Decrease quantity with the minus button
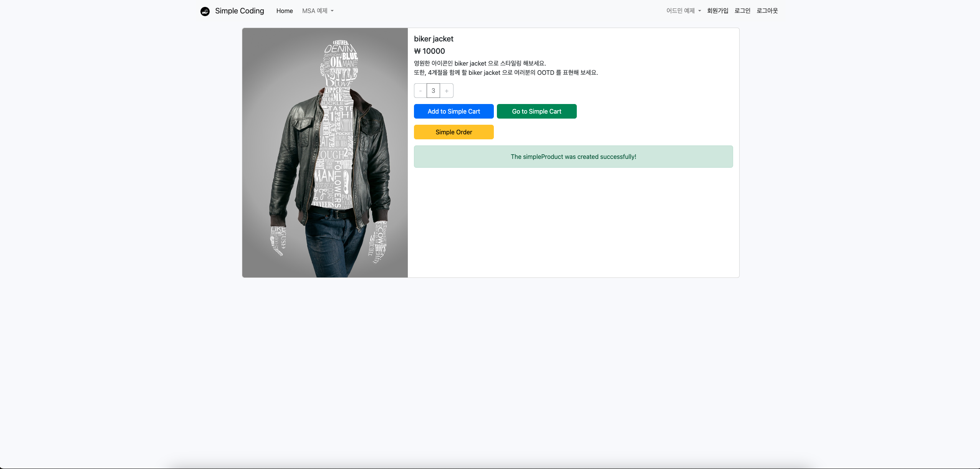Viewport: 980px width, 469px height. (x=420, y=91)
